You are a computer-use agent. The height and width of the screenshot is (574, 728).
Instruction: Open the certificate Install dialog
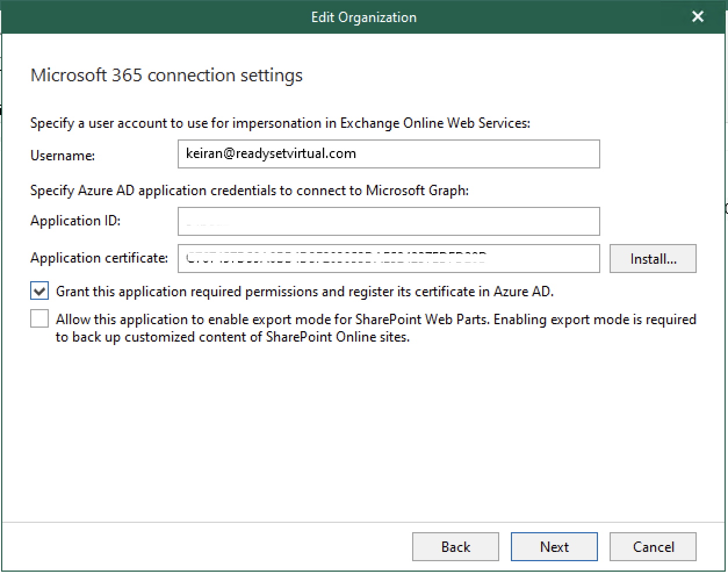point(653,259)
